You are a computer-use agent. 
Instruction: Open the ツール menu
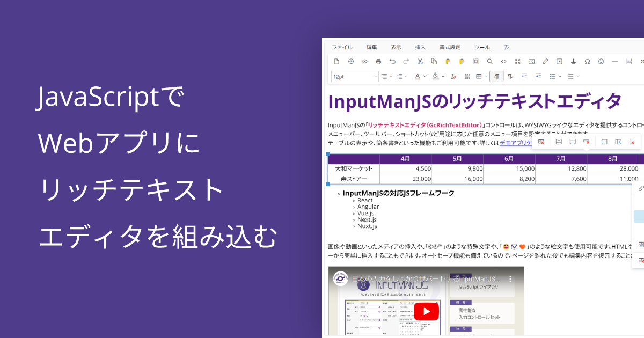pyautogui.click(x=482, y=47)
